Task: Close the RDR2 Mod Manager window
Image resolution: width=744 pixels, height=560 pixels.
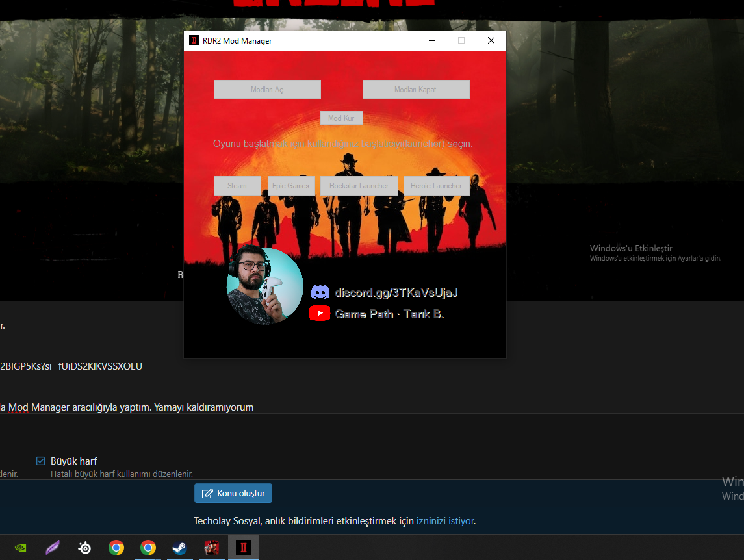Action: (x=491, y=40)
